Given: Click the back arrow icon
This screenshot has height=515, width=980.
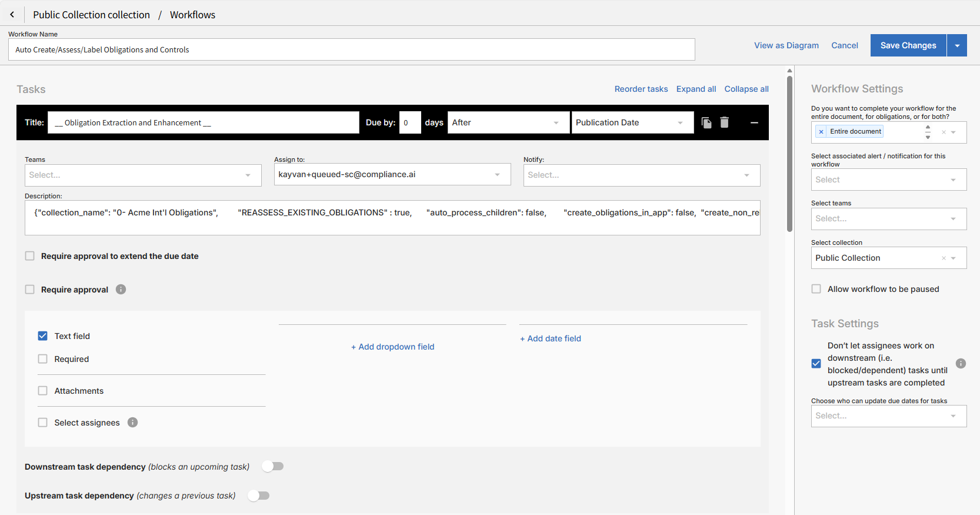Looking at the screenshot, I should [x=12, y=15].
